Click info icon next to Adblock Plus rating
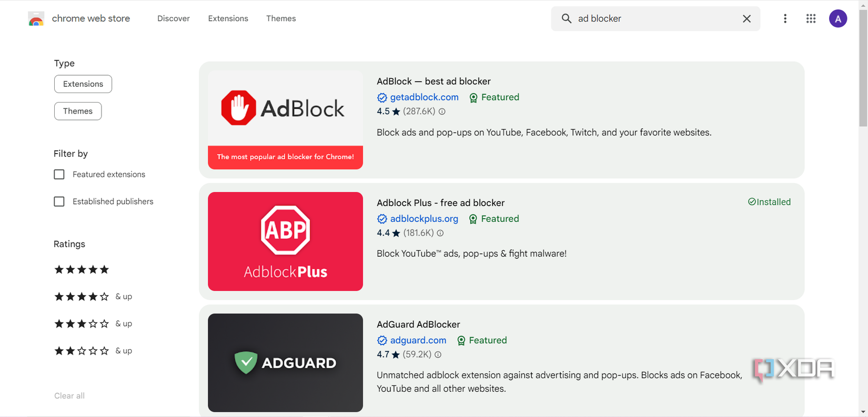The width and height of the screenshot is (868, 417). click(x=440, y=233)
